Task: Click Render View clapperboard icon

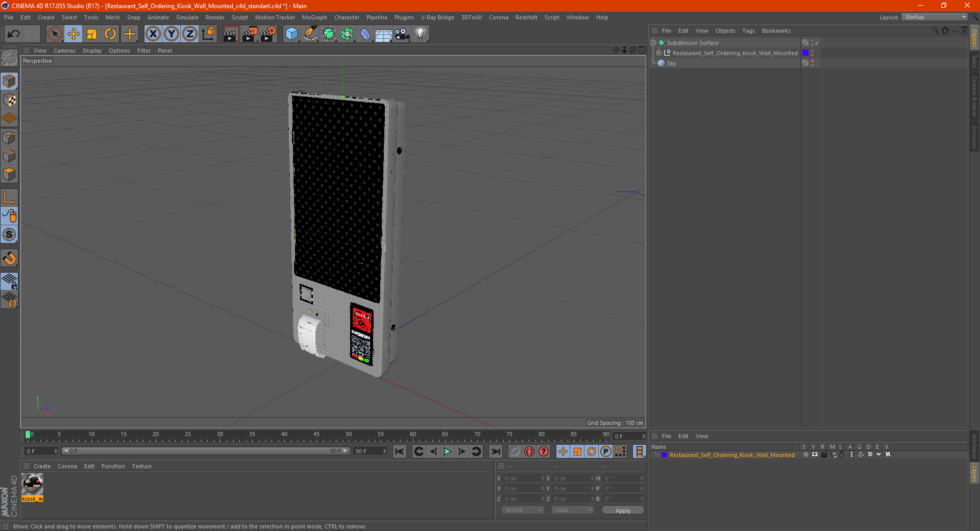Action: [x=231, y=34]
